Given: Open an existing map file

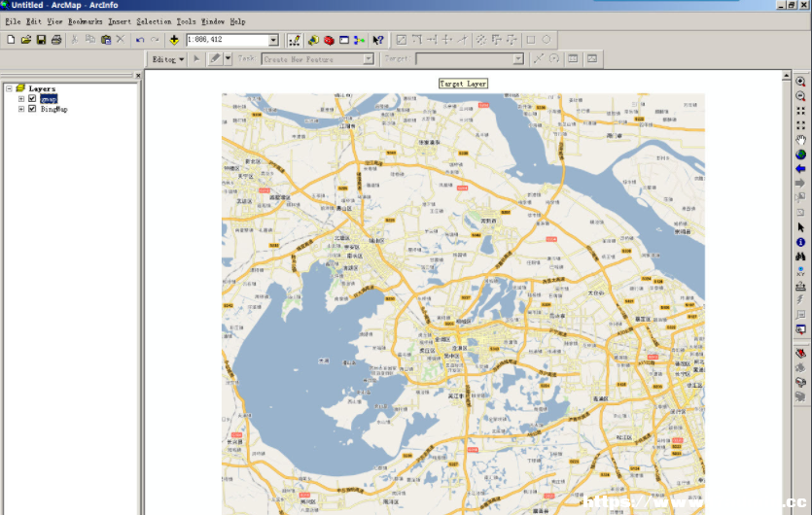Looking at the screenshot, I should [26, 40].
